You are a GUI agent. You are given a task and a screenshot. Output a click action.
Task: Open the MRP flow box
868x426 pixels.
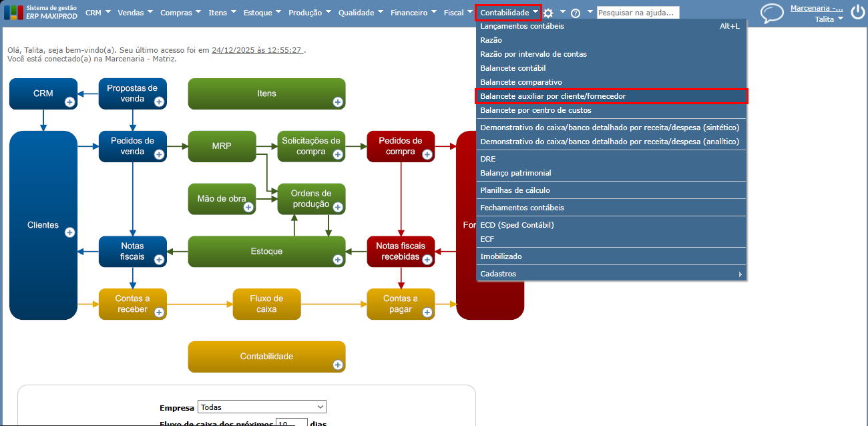pyautogui.click(x=222, y=146)
